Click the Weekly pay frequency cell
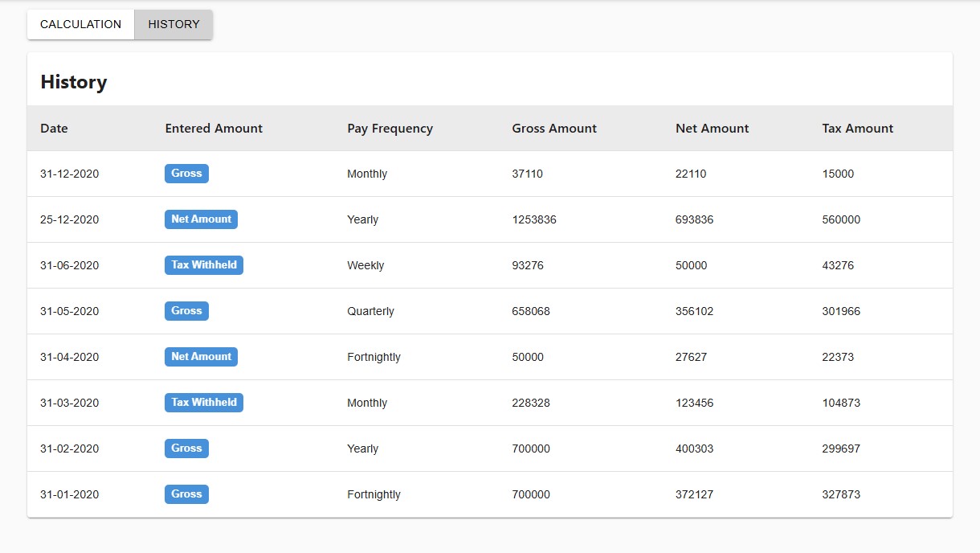Viewport: 980px width, 553px height. tap(365, 266)
